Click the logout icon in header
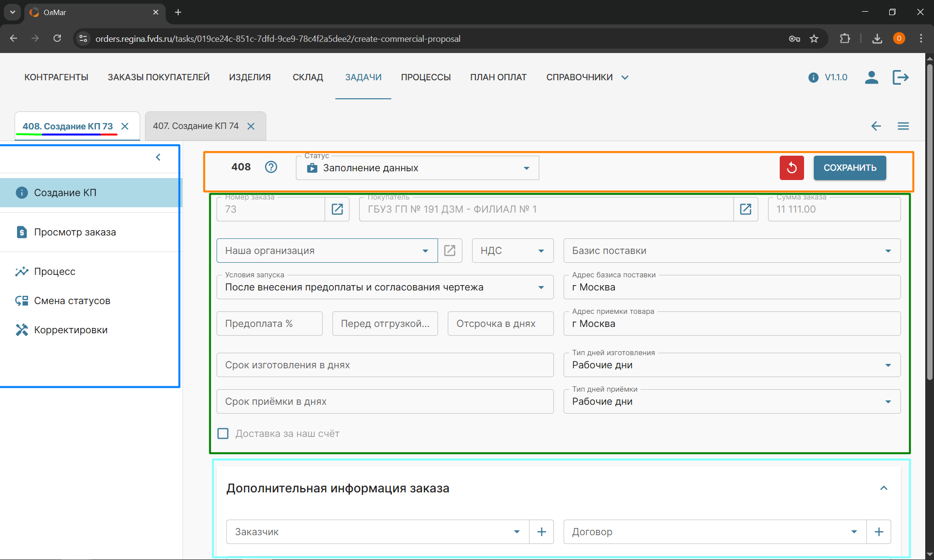Screen dimensions: 934x560 click(x=900, y=77)
